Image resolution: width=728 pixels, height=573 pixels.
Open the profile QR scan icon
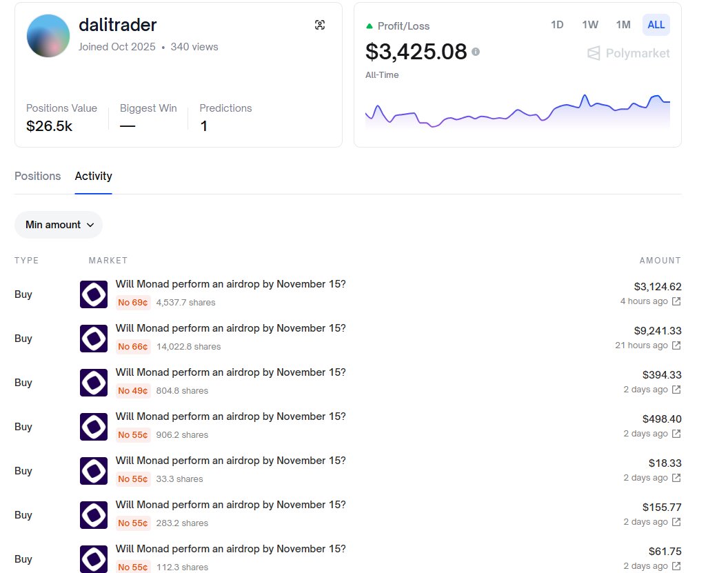320,25
